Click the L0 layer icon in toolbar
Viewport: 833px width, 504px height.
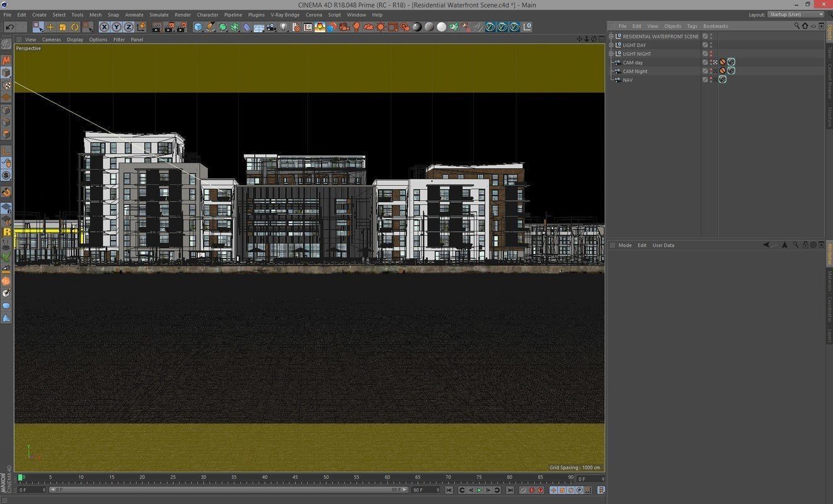click(x=527, y=27)
